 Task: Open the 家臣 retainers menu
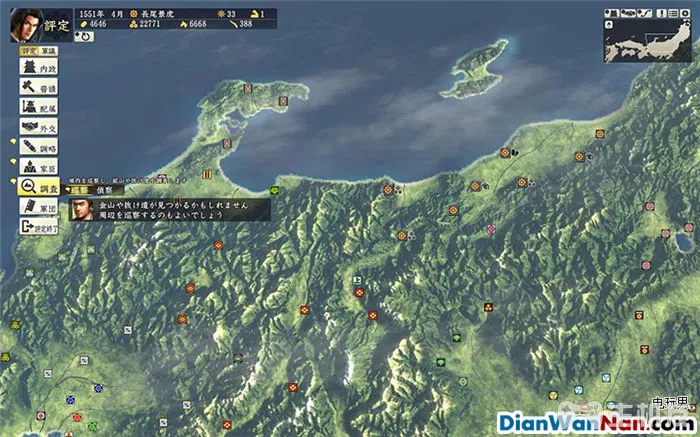click(38, 166)
